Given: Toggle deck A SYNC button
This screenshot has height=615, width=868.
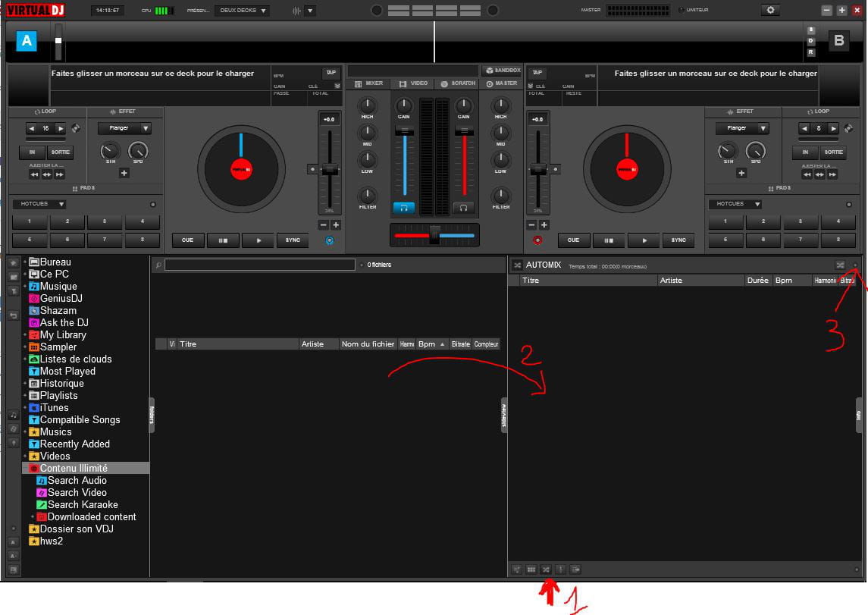Looking at the screenshot, I should tap(293, 240).
